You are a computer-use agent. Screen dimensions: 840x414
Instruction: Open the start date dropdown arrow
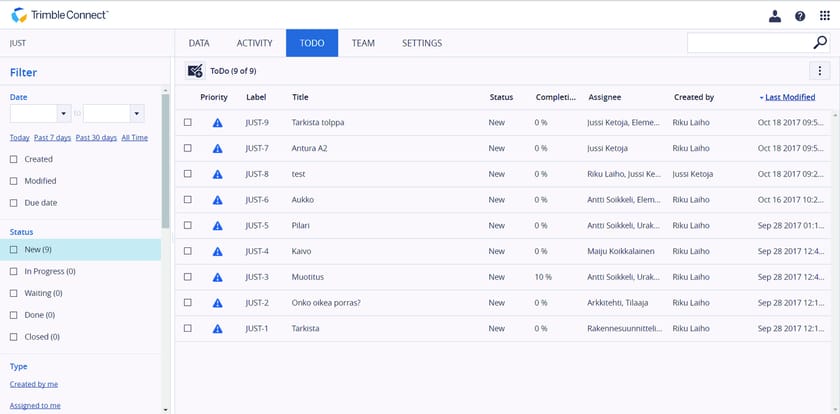64,114
